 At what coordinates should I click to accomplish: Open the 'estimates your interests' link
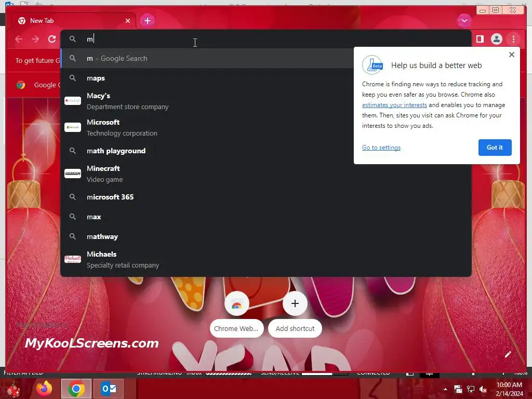(x=394, y=105)
